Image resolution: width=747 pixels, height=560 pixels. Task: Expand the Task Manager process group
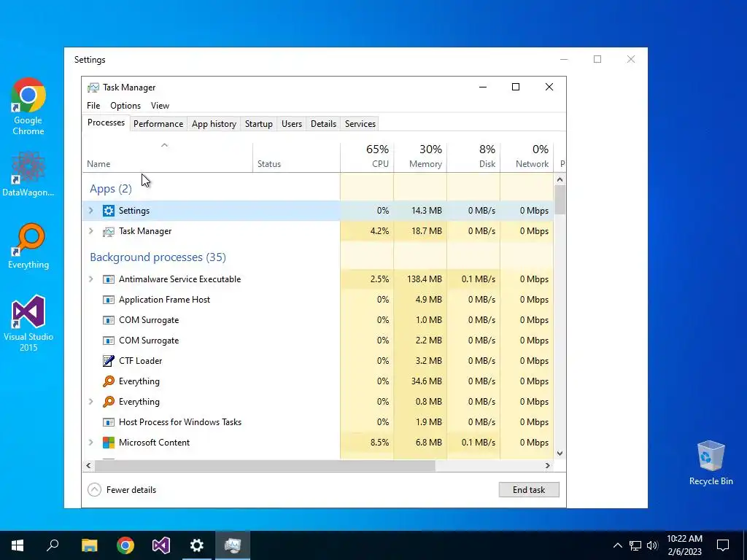[91, 231]
